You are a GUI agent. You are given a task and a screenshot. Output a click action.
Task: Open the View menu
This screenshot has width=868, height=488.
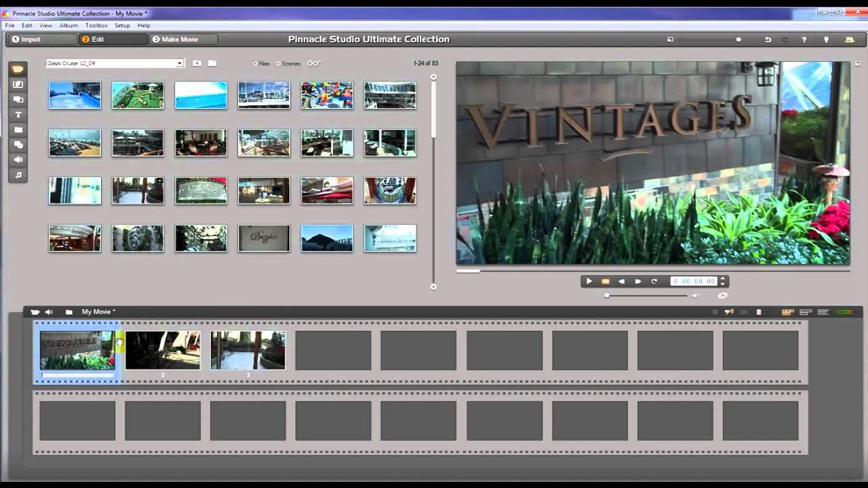[45, 25]
